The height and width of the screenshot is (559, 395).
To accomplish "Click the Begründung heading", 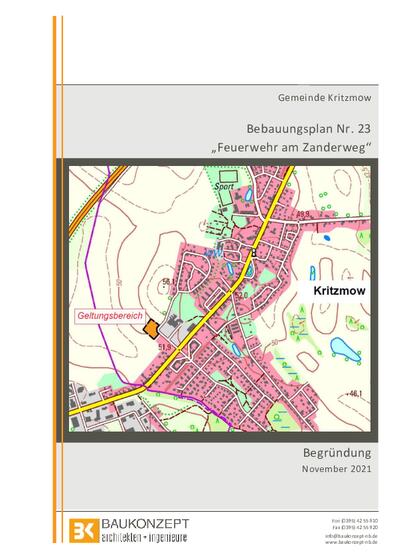I will pos(337,453).
